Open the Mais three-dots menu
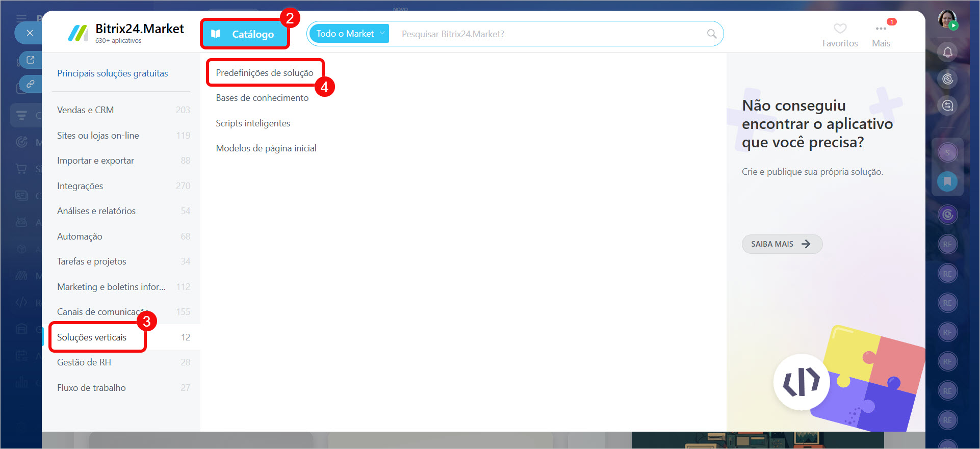 (x=881, y=29)
